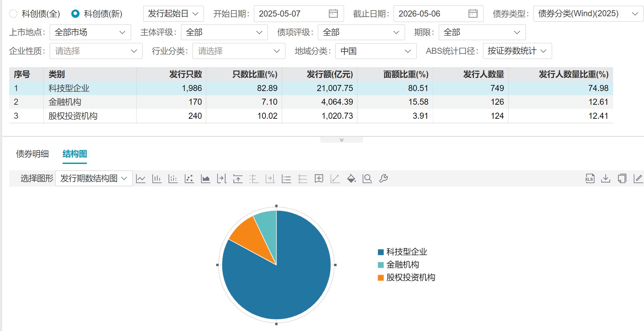Open the 发行起始日 date type dropdown

pyautogui.click(x=173, y=14)
